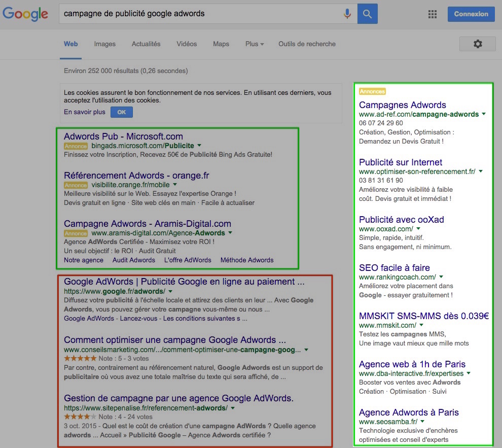The width and height of the screenshot is (502, 448).
Task: Expand arrow beside visibilite.orange.fr/mobile
Action: coord(175,185)
